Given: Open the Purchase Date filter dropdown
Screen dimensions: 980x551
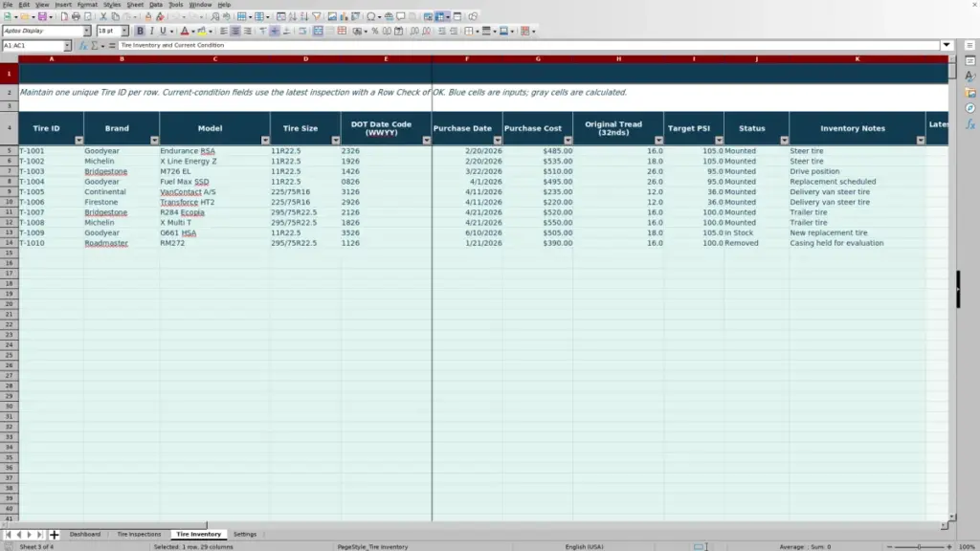Looking at the screenshot, I should click(498, 141).
